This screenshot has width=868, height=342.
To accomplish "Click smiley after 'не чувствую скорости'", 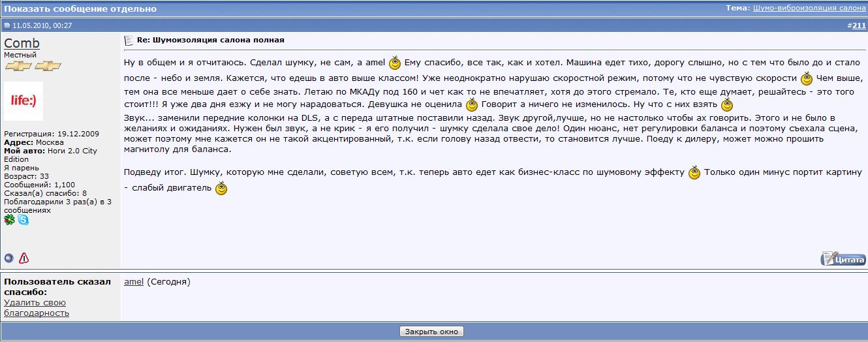I will pyautogui.click(x=807, y=78).
